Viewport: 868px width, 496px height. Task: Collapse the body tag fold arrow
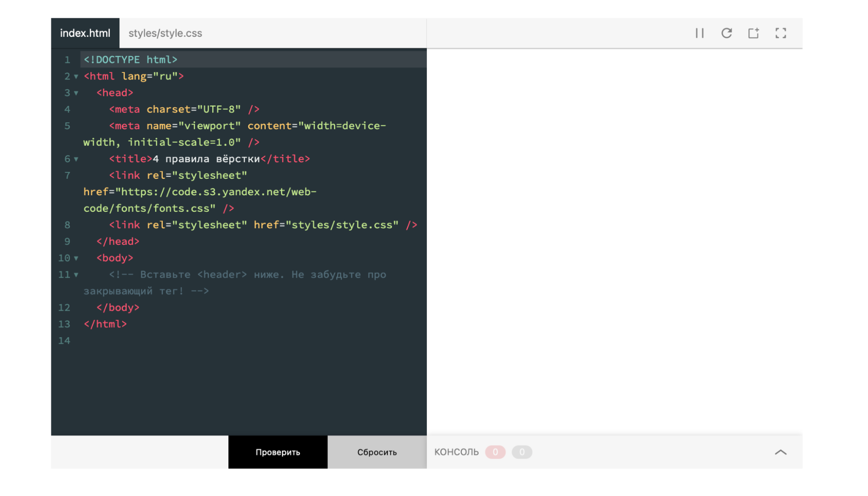(x=76, y=258)
